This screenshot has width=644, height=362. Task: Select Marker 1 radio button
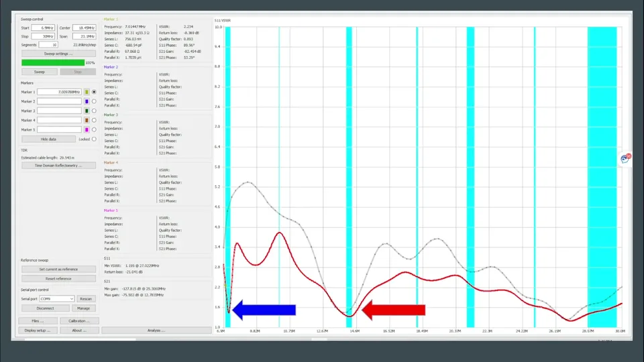click(x=94, y=92)
